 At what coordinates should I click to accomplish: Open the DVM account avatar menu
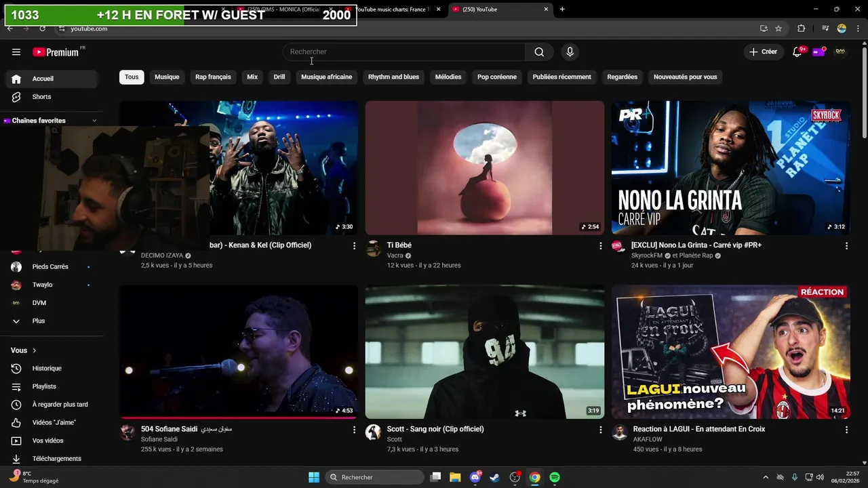[841, 52]
